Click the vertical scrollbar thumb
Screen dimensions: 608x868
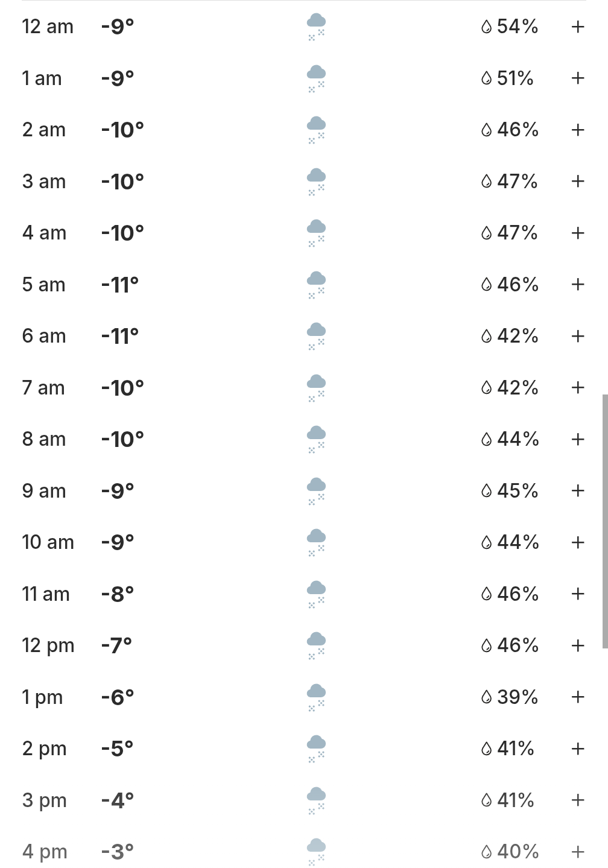tap(605, 522)
